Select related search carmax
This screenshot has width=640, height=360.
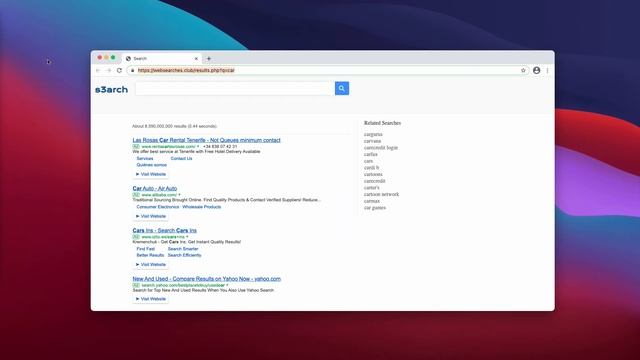372,201
